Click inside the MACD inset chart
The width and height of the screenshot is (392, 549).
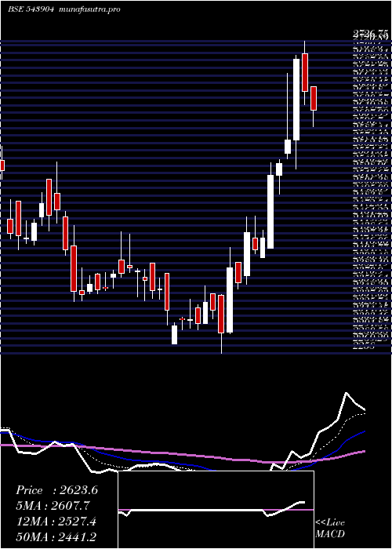216,510
